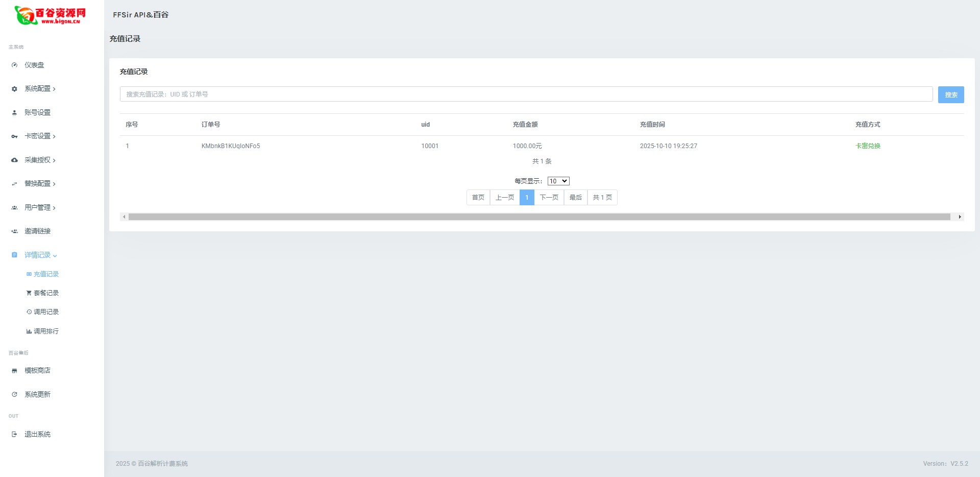Go to 下一页 in pagination
The image size is (980, 477).
tap(549, 198)
